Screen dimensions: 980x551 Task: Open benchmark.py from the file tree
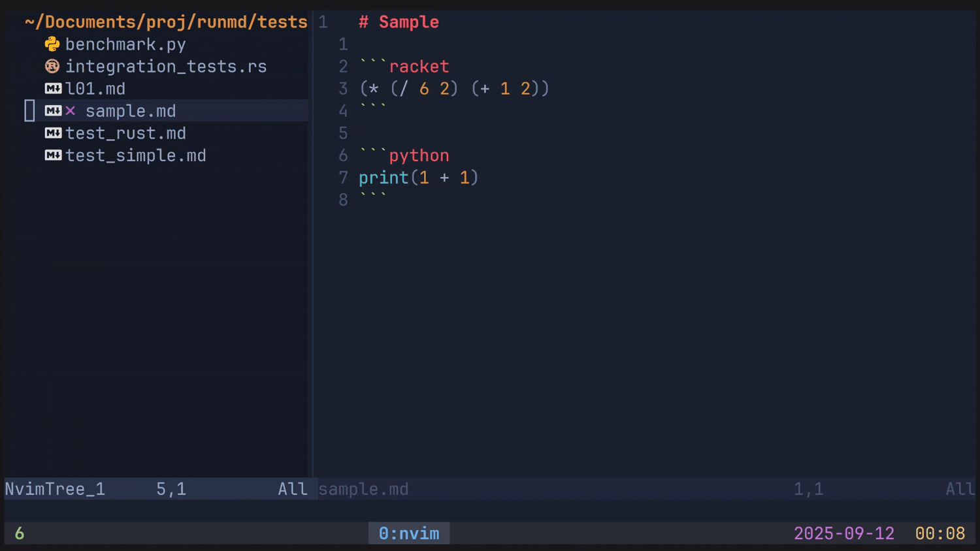pos(125,44)
